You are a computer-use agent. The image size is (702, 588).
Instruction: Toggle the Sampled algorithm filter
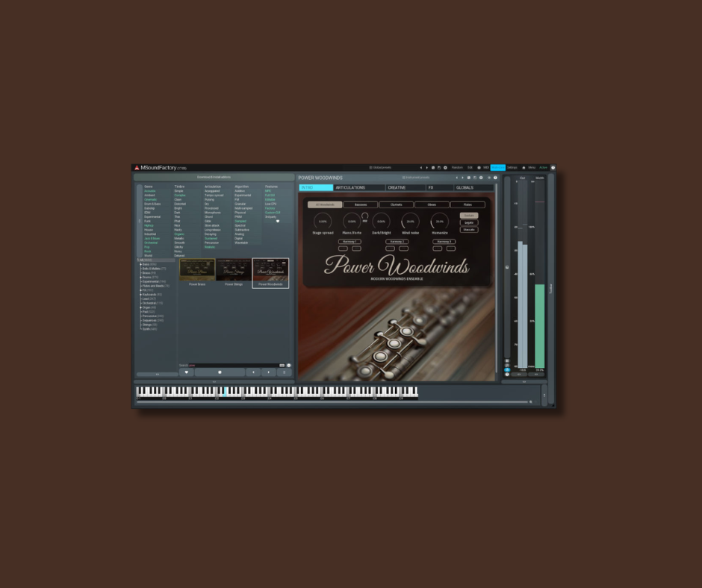pyautogui.click(x=240, y=221)
